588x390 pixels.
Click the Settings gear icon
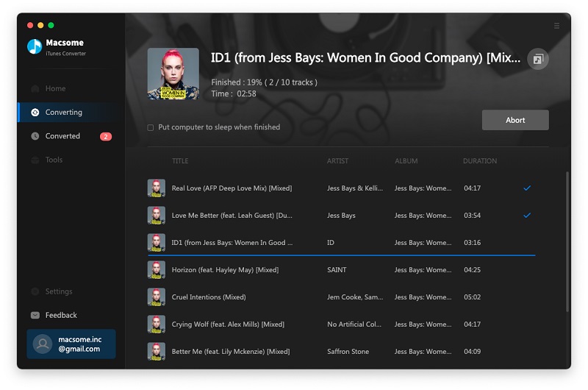tap(35, 291)
